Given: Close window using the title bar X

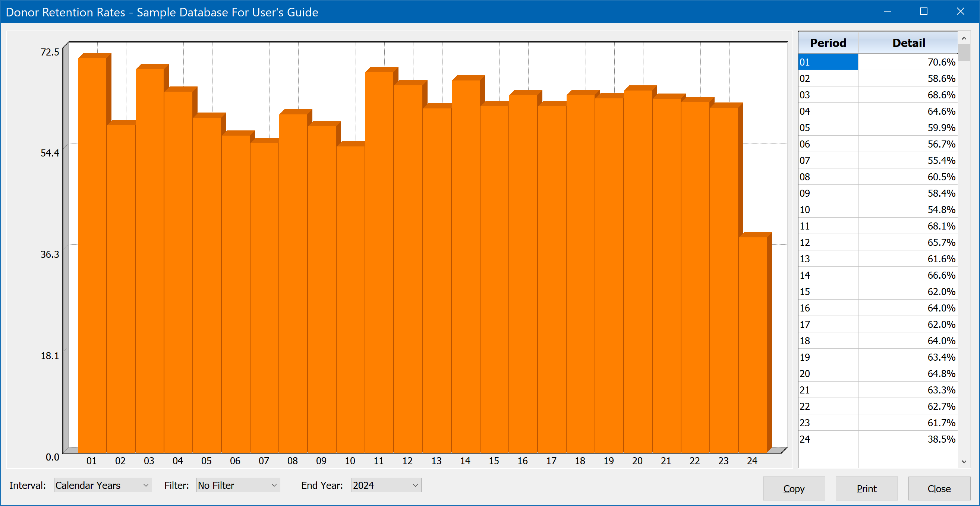Looking at the screenshot, I should [960, 12].
